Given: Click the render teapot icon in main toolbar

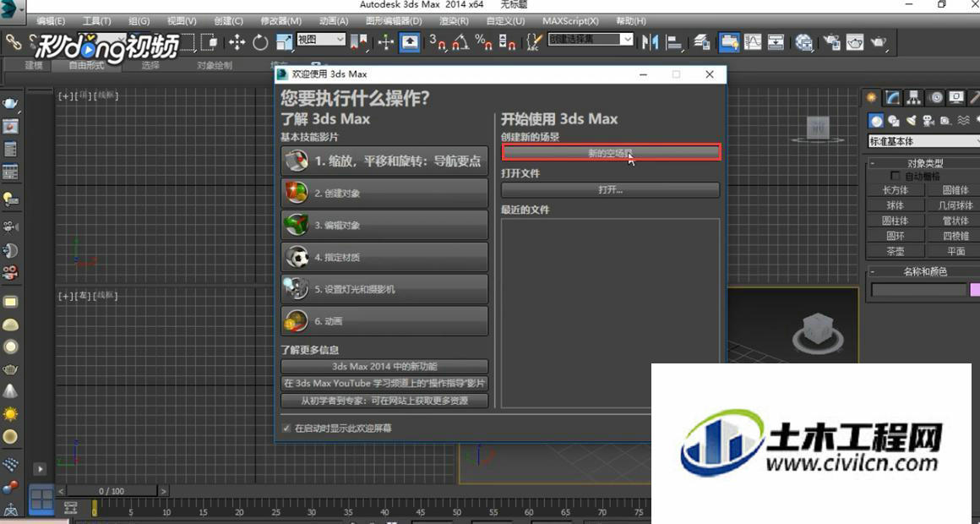Looking at the screenshot, I should pyautogui.click(x=879, y=42).
